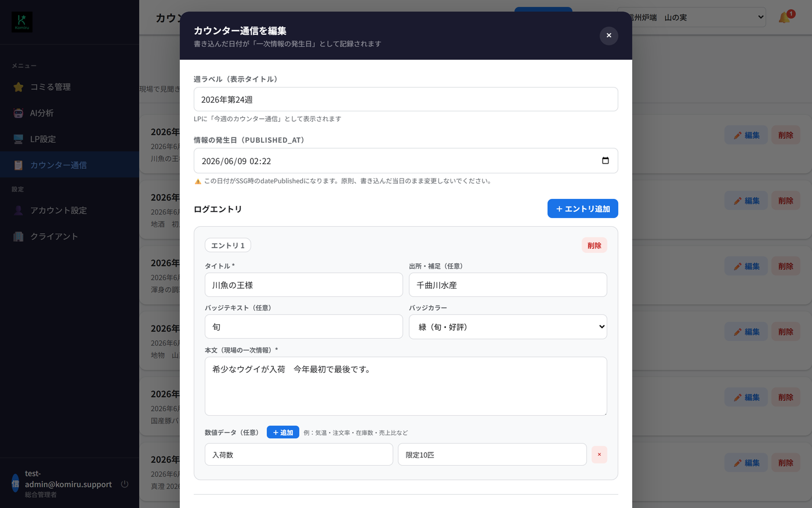Viewport: 812px width, 508px height.
Task: Open LP設定 from the sidebar
Action: 70,139
